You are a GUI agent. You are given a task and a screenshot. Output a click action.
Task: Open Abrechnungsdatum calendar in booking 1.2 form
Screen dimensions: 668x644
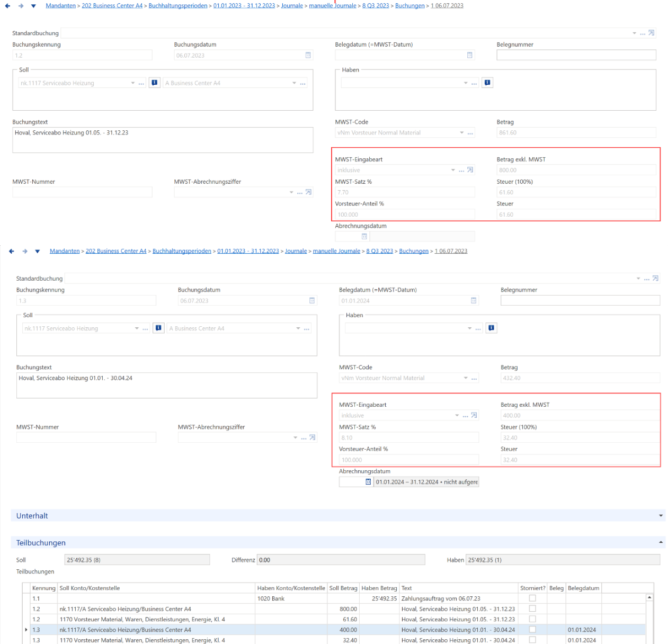tap(364, 236)
